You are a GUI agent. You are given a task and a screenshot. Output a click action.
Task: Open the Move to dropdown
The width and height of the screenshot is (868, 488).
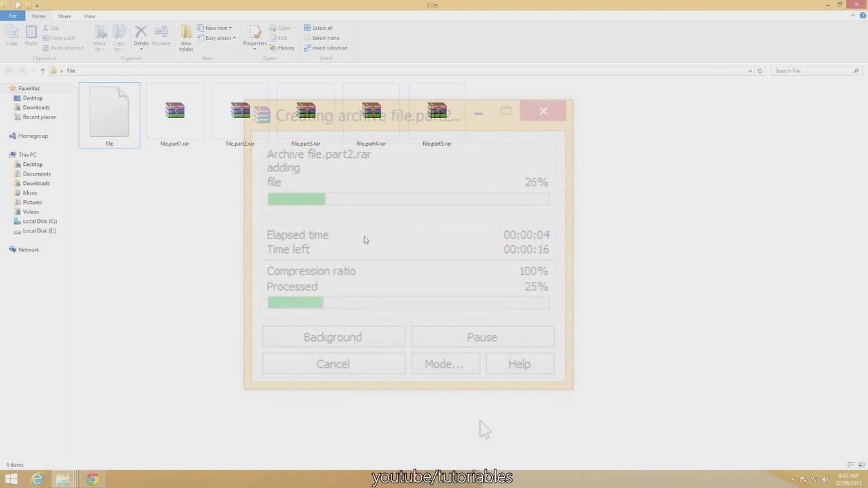click(100, 38)
